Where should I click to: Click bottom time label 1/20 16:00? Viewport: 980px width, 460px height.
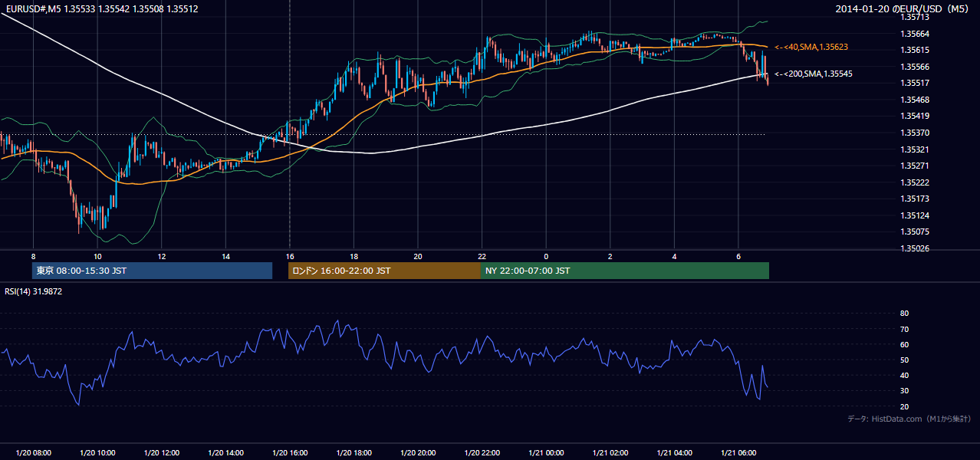290,453
